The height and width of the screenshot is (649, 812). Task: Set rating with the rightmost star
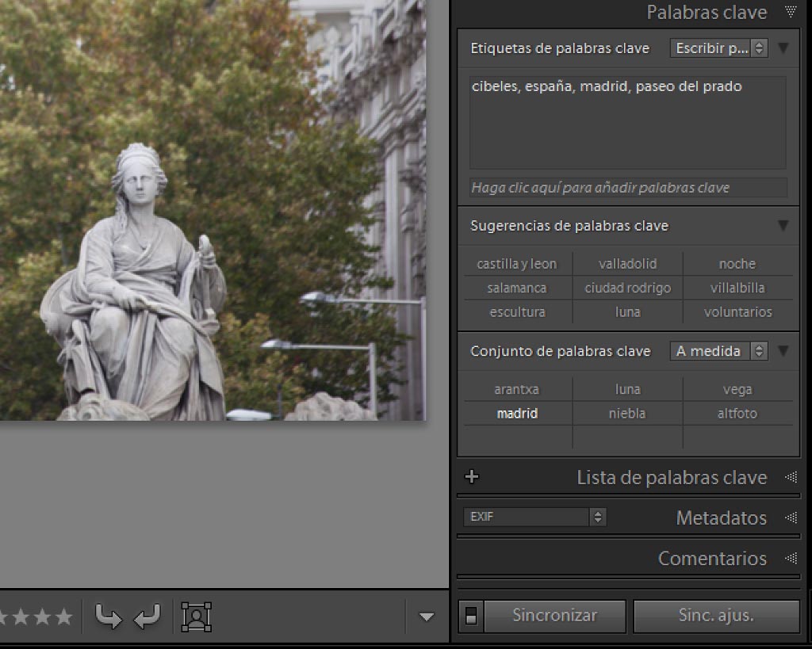click(64, 617)
